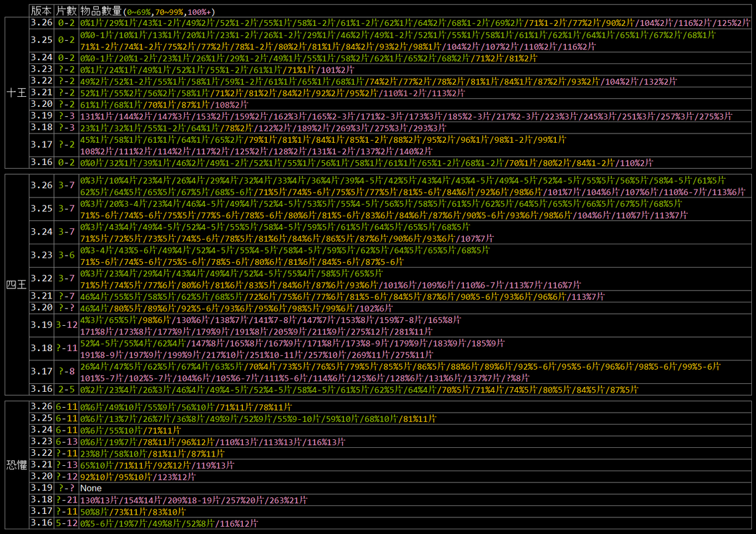Click the 123%12片 entry
Image resolution: width=756 pixels, height=534 pixels.
pos(176,477)
